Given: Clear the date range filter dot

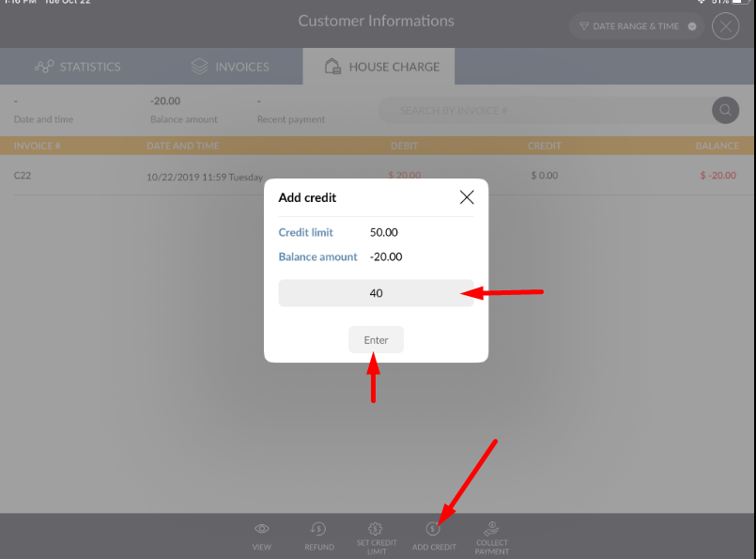Looking at the screenshot, I should (692, 26).
